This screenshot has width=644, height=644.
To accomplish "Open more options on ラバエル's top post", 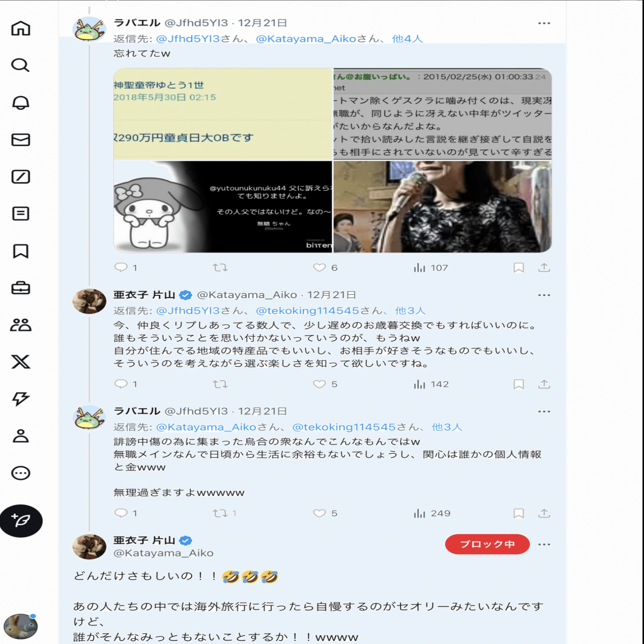I will 544,23.
